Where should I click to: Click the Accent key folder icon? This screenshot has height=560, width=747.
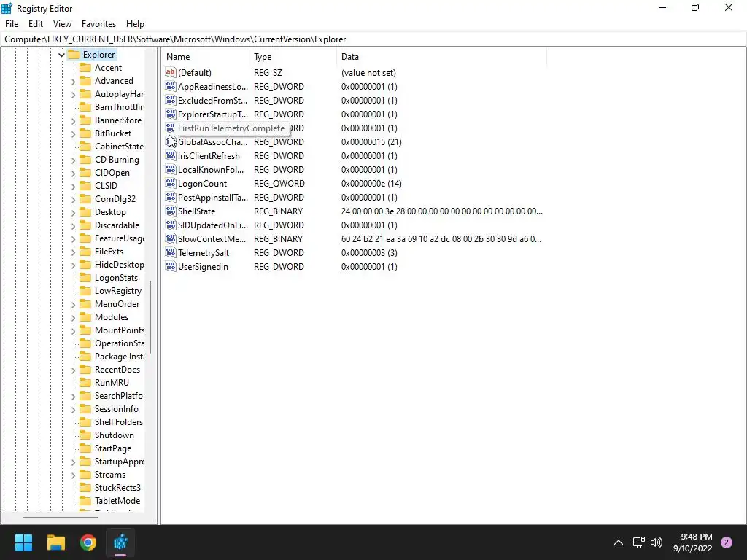click(85, 68)
